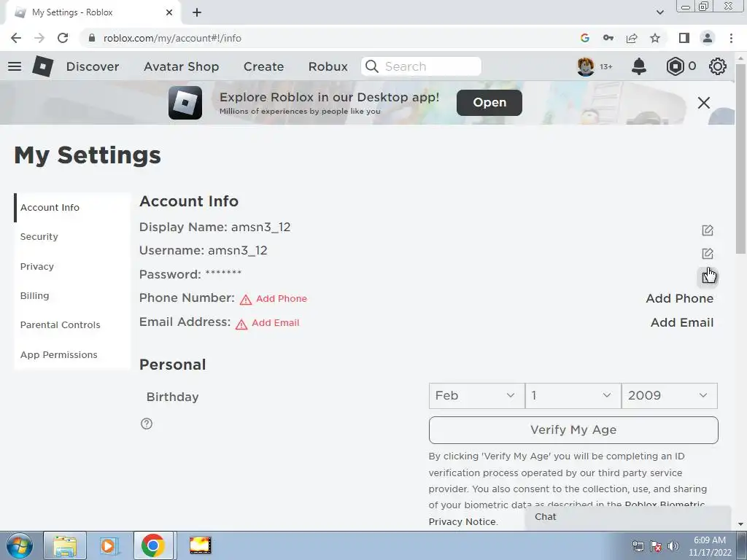Switch to the Billing tab

(x=72, y=296)
